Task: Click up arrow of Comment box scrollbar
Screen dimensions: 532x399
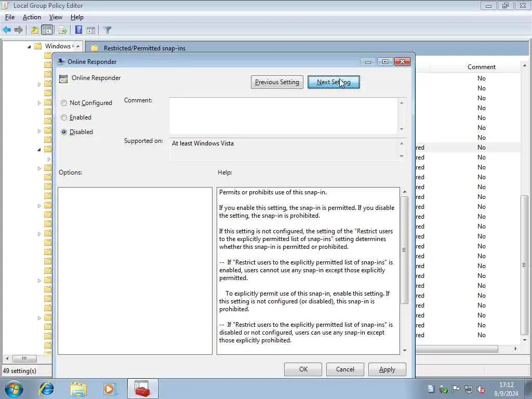Action: coord(402,102)
